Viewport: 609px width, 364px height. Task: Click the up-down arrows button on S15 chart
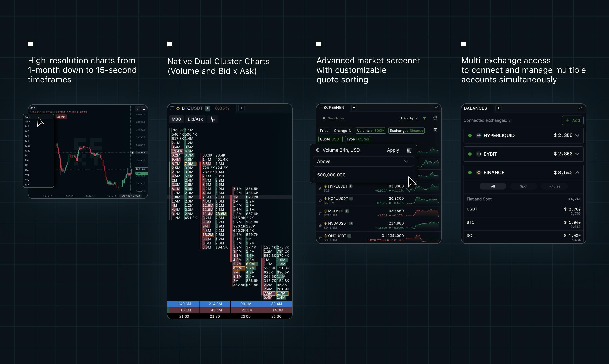[x=138, y=109]
